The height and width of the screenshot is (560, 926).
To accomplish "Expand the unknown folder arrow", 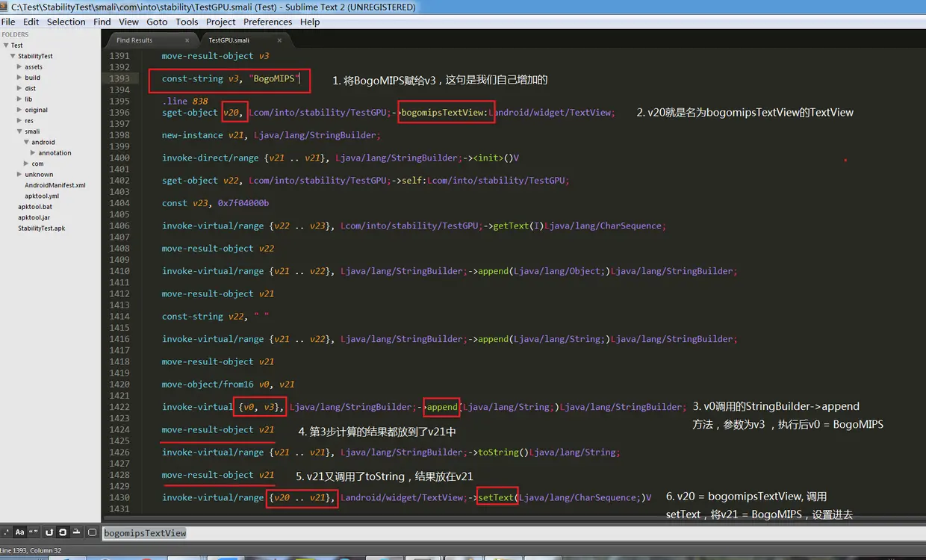I will click(x=19, y=175).
